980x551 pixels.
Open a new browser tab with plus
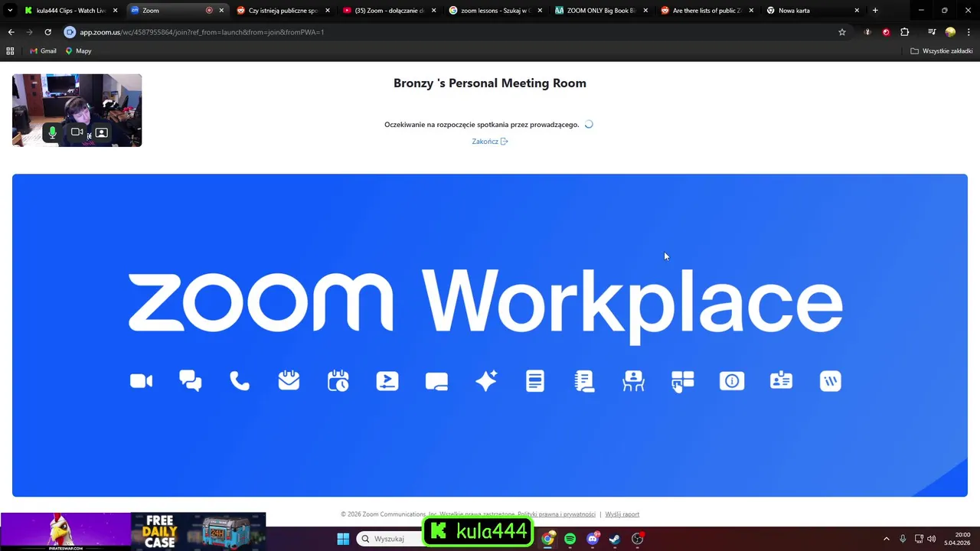tap(875, 11)
